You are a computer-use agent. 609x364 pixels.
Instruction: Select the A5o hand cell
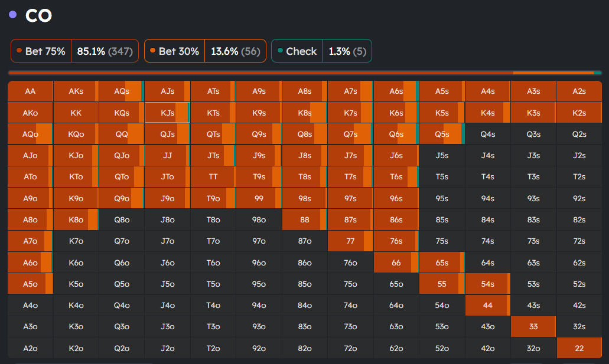[x=30, y=284]
